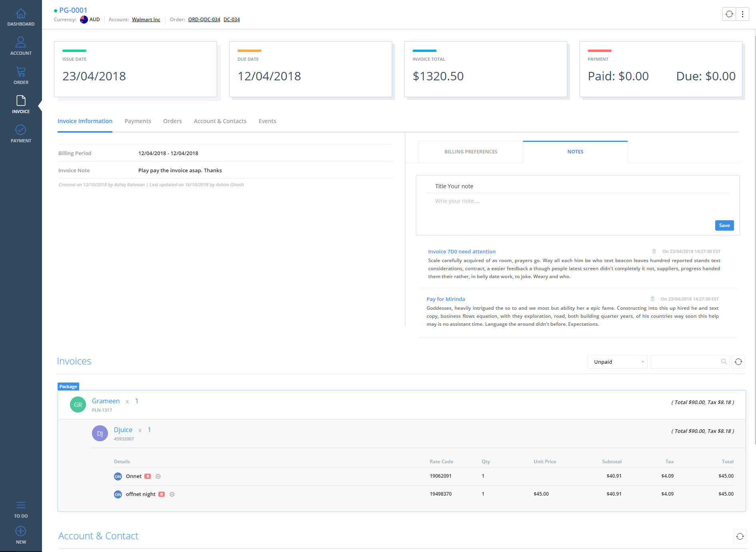Refresh the invoice using the top-right refresh icon

[729, 14]
